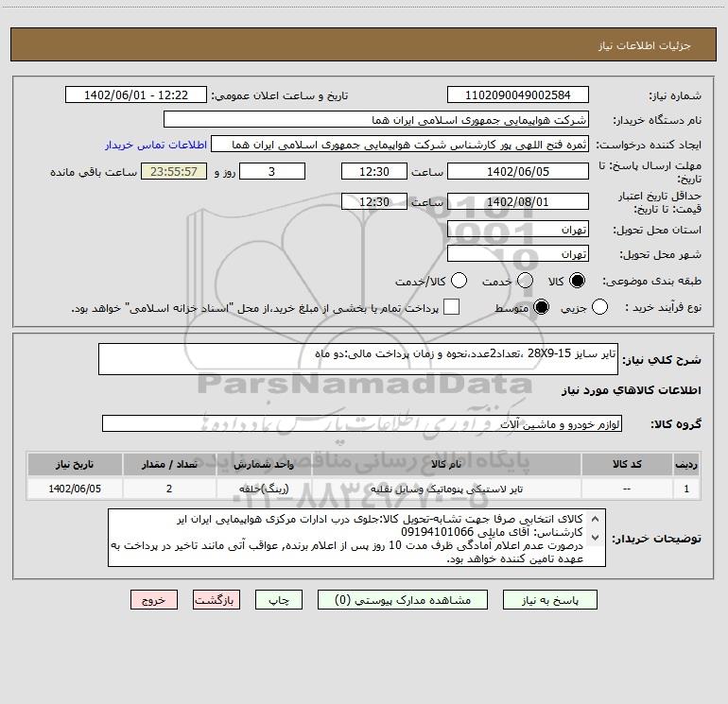728x704 pixels.
Task: Click the کد کالا column header
Action: [627, 464]
